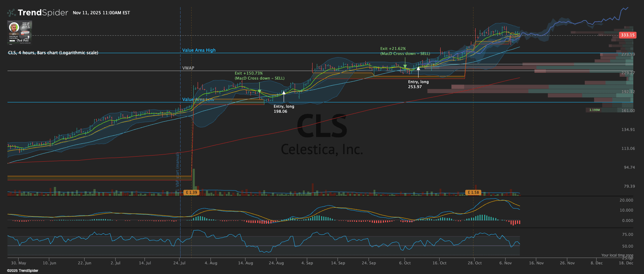Click the ©2025 TrendSpider copyright text
Image resolution: width=644 pixels, height=274 pixels.
point(22,271)
